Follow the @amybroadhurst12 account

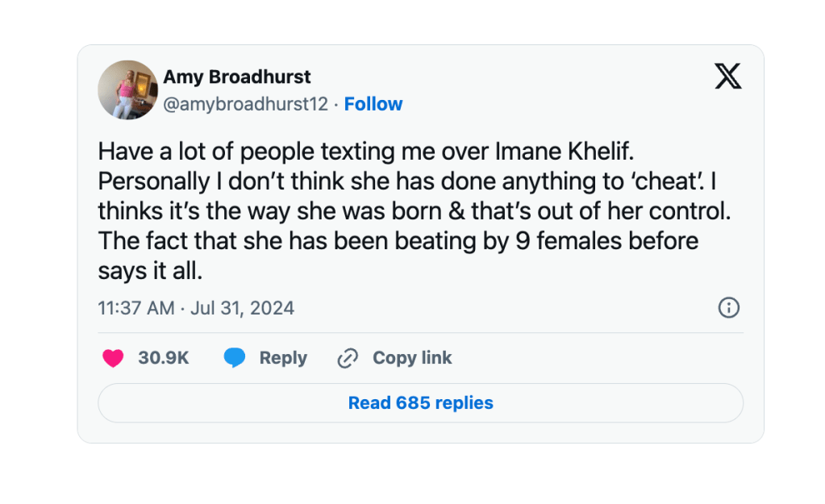[373, 104]
